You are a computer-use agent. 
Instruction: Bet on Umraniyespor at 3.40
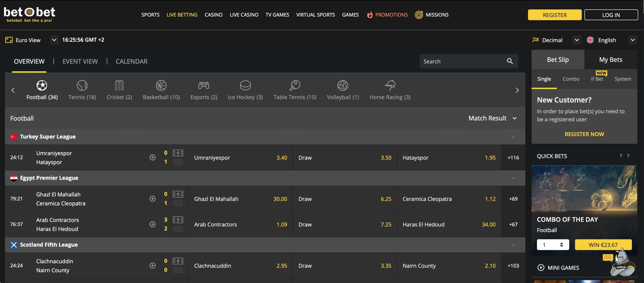tap(240, 158)
